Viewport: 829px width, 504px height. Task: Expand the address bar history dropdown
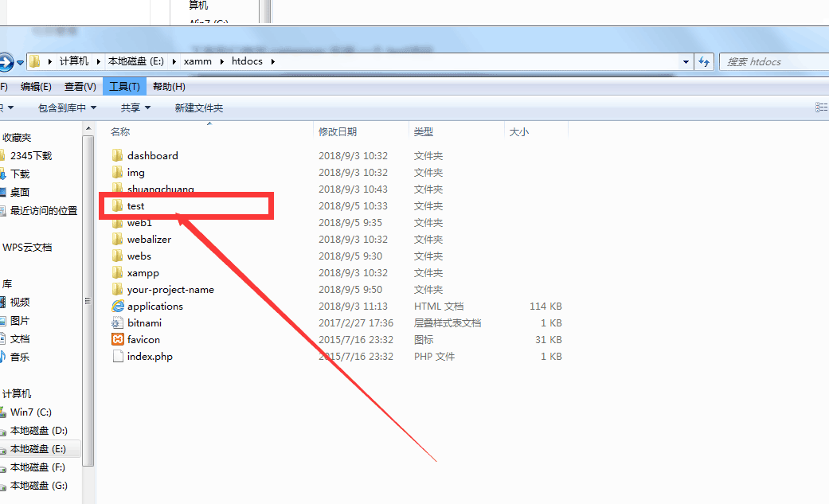[x=686, y=61]
